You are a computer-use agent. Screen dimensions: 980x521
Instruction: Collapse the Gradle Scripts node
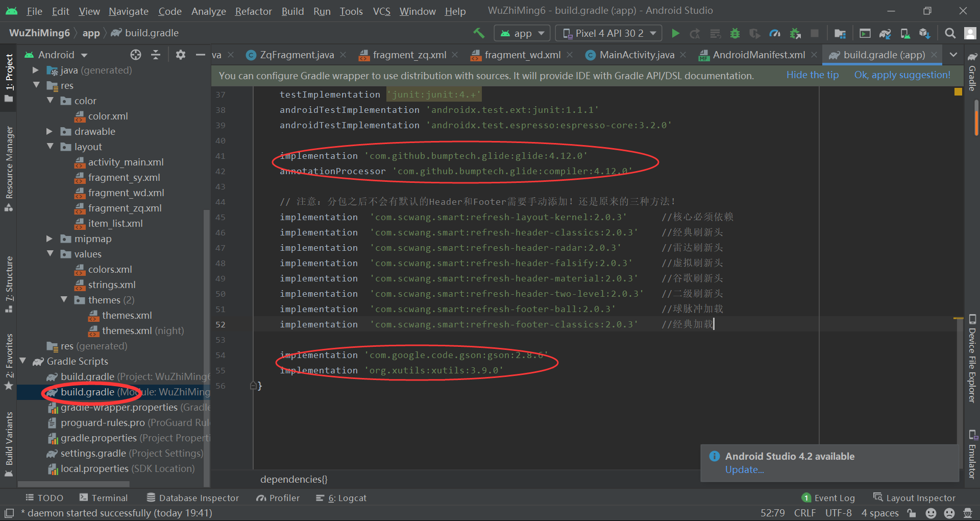pos(22,361)
